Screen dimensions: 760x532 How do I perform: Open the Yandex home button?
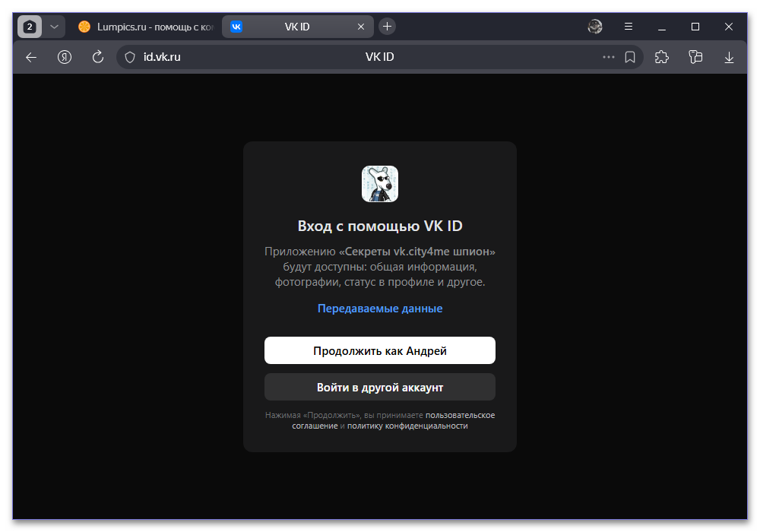point(65,57)
